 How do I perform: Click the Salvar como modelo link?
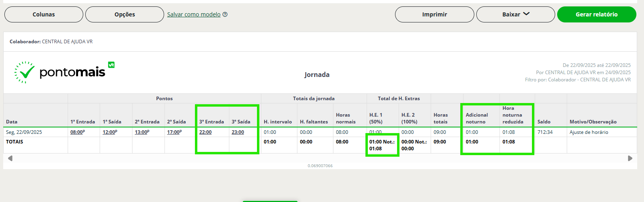tap(194, 14)
